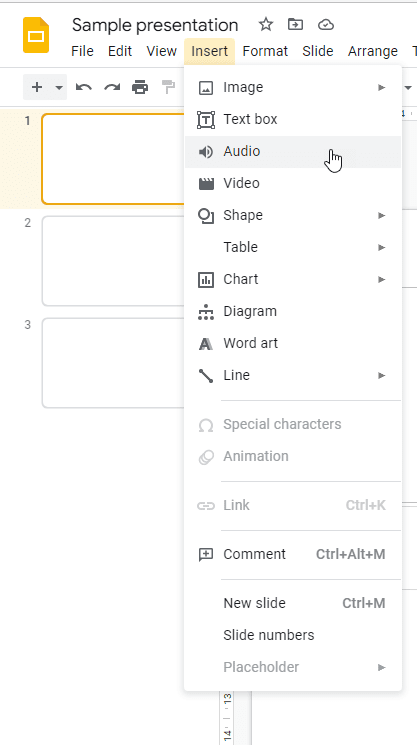Image resolution: width=417 pixels, height=745 pixels.
Task: Click the move to folder icon
Action: pos(295,24)
